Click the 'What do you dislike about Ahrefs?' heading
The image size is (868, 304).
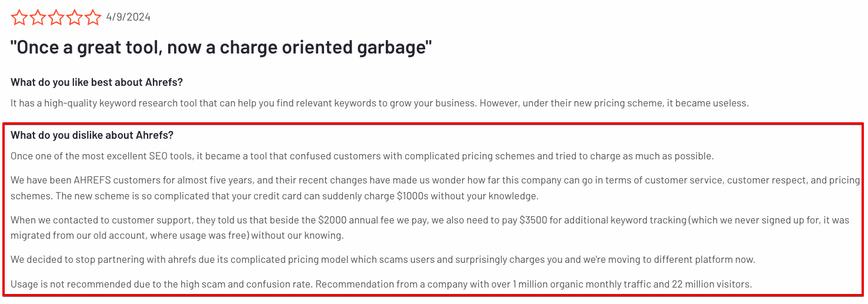pos(92,135)
